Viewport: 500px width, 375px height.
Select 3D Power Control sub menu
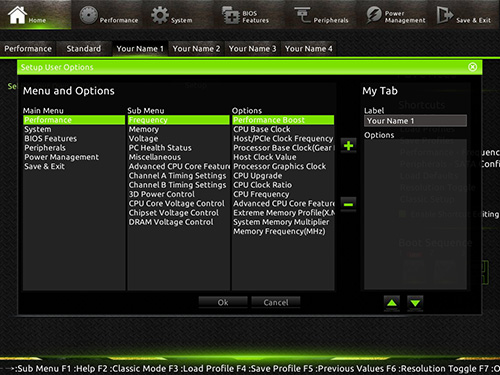click(x=179, y=194)
